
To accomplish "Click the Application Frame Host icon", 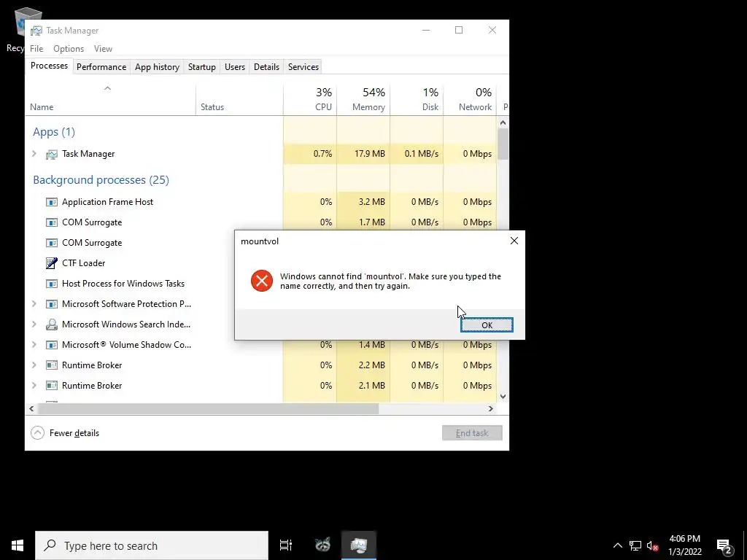I will coord(52,202).
